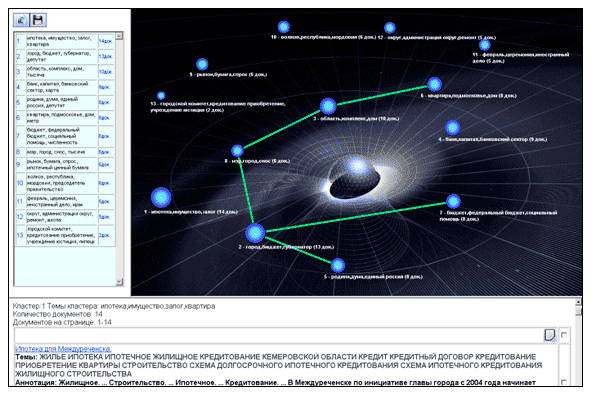The width and height of the screenshot is (592, 395).
Task: Click the cluster list scrollbar down arrow
Action: (119, 282)
